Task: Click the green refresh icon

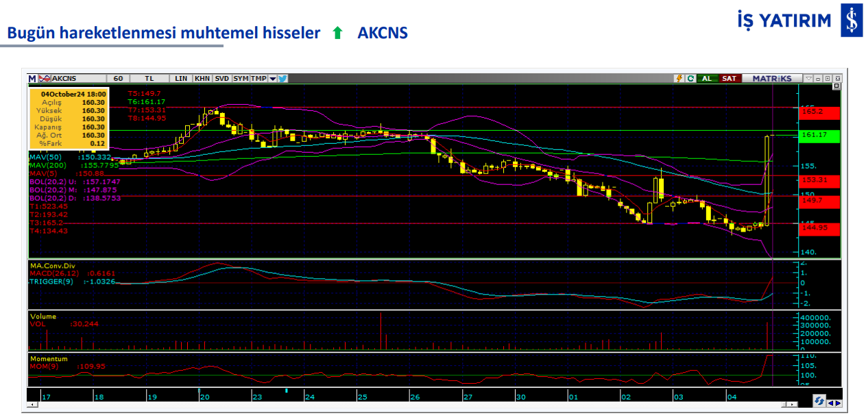Action: pos(690,78)
